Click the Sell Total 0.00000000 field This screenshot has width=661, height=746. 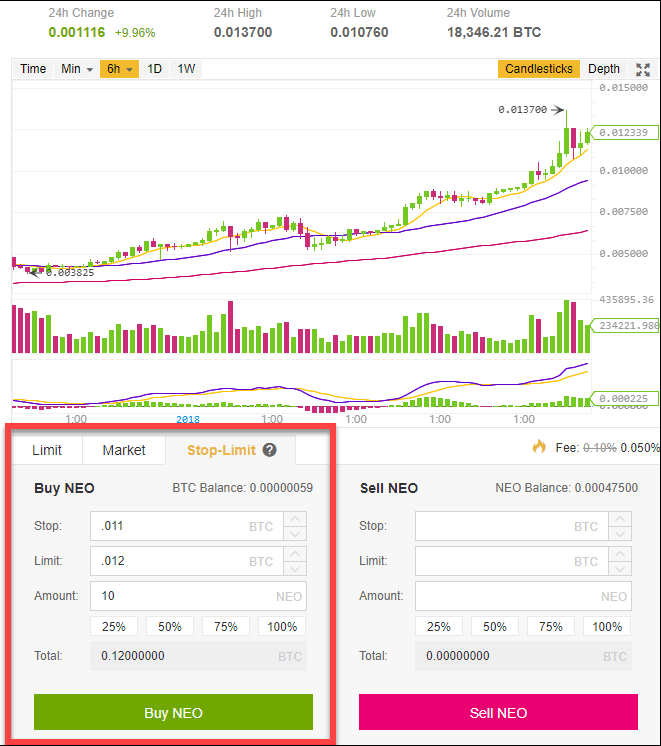(523, 656)
